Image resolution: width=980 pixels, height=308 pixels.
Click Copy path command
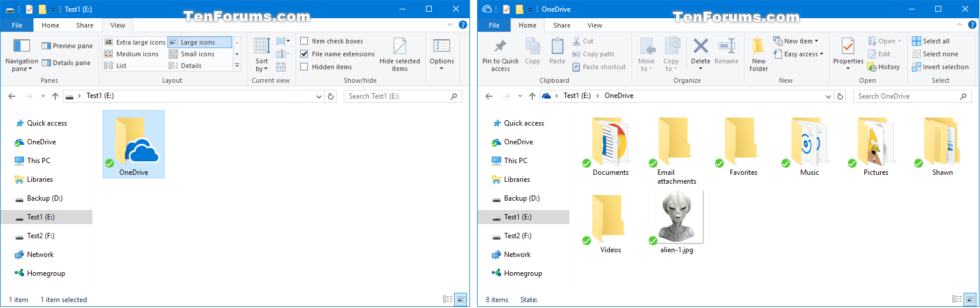point(593,54)
